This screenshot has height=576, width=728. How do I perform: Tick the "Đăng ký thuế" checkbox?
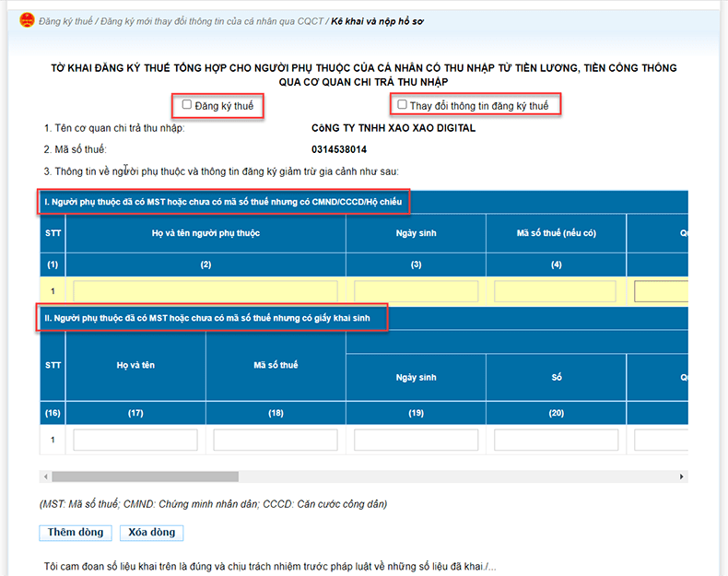tap(187, 105)
